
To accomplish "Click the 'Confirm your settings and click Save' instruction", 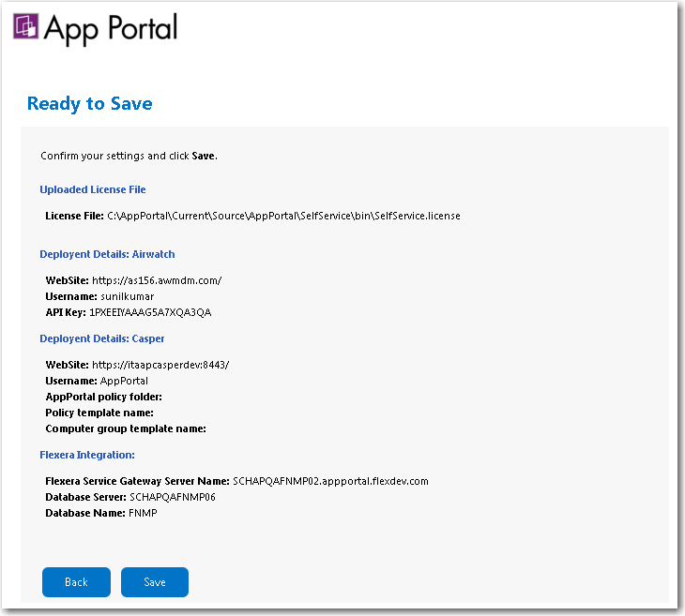I will pos(129,156).
